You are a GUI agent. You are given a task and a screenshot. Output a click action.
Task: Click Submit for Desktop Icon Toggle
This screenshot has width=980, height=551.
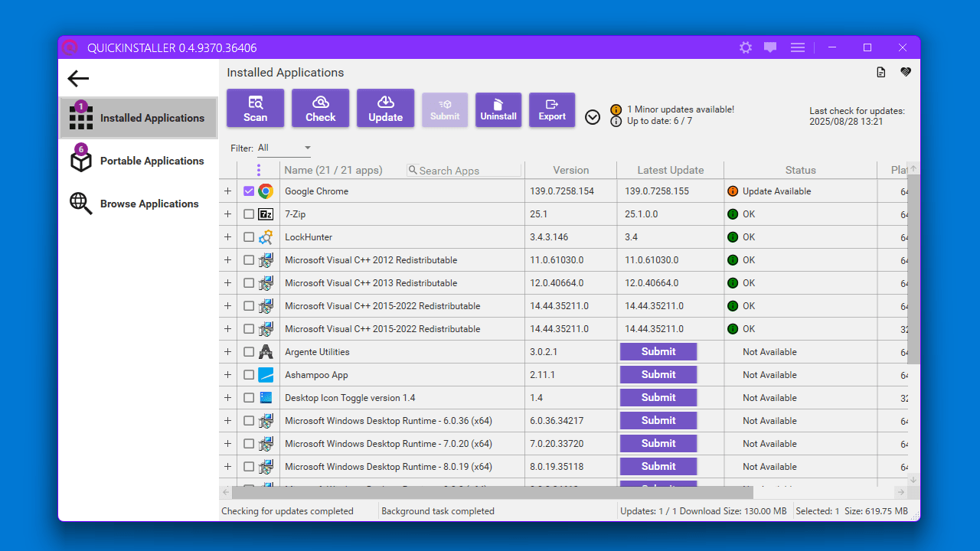[658, 398]
